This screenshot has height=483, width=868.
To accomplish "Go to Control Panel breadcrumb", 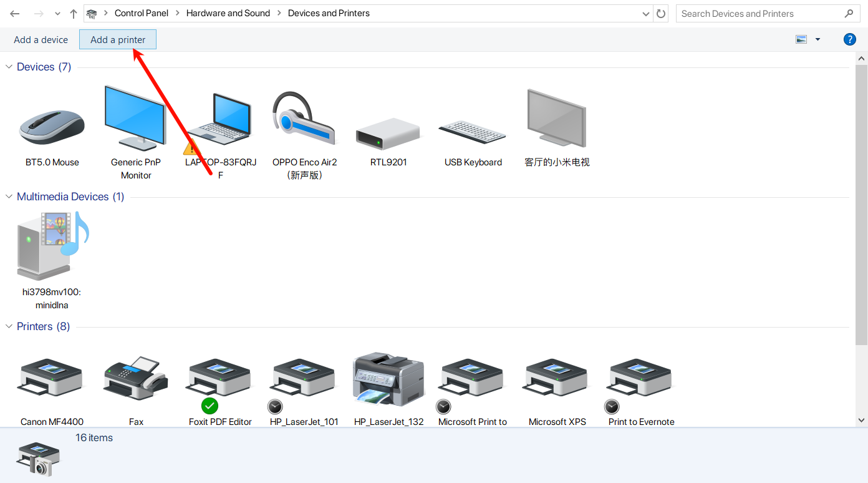I will pos(141,13).
